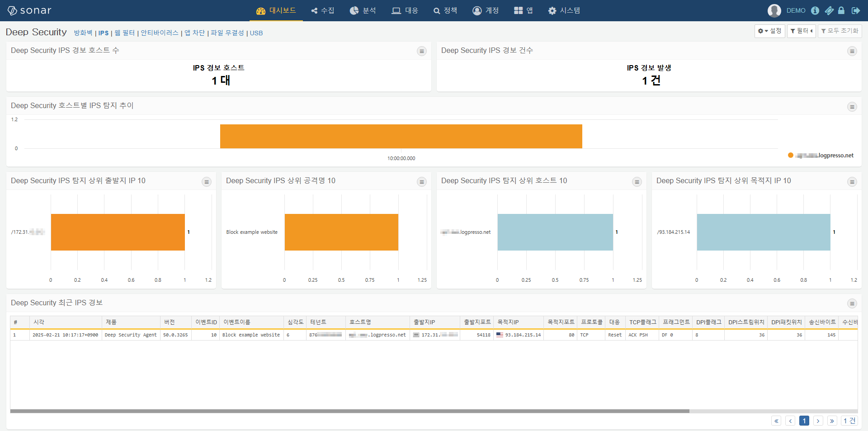
Task: Go to previous page of alerts
Action: pos(790,421)
